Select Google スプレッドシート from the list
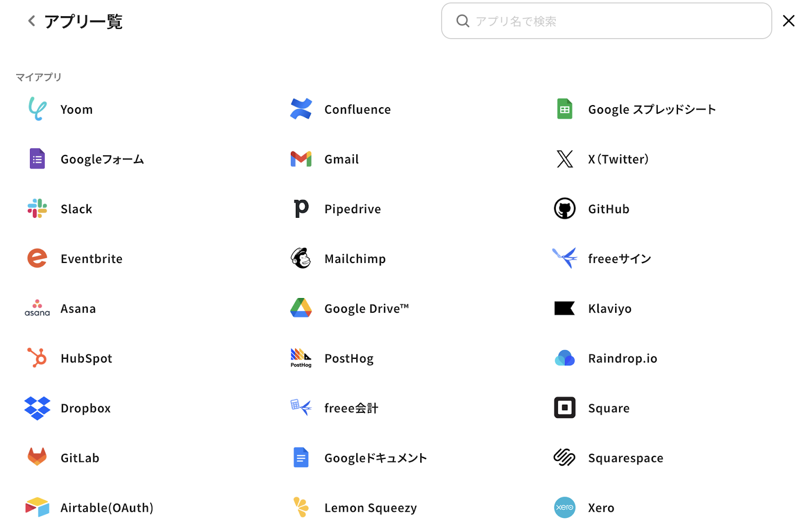The width and height of the screenshot is (812, 532). (x=652, y=110)
